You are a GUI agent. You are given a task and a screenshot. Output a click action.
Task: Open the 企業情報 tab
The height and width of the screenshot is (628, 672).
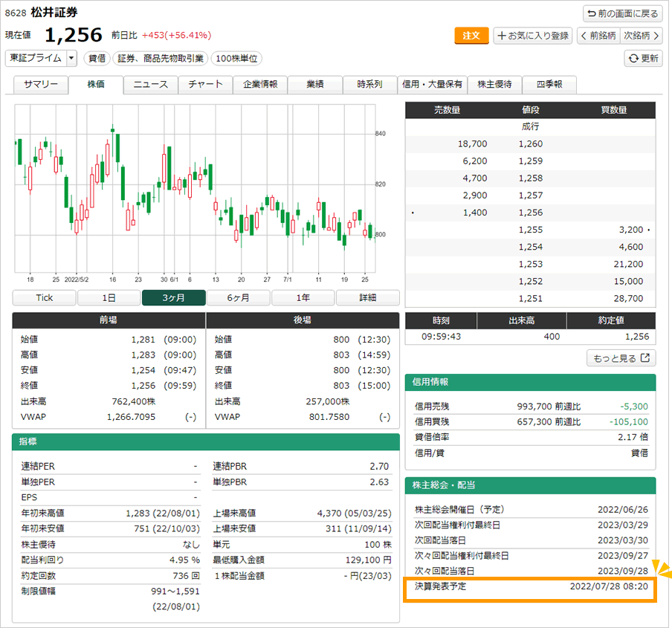point(260,85)
